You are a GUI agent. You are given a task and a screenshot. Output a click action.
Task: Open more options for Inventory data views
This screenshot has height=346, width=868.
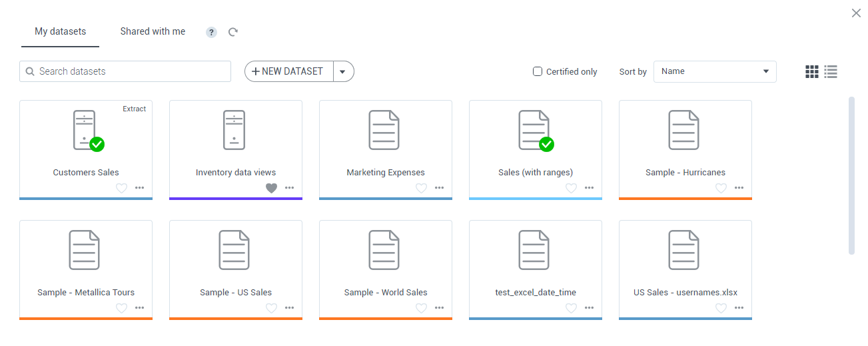(x=289, y=188)
